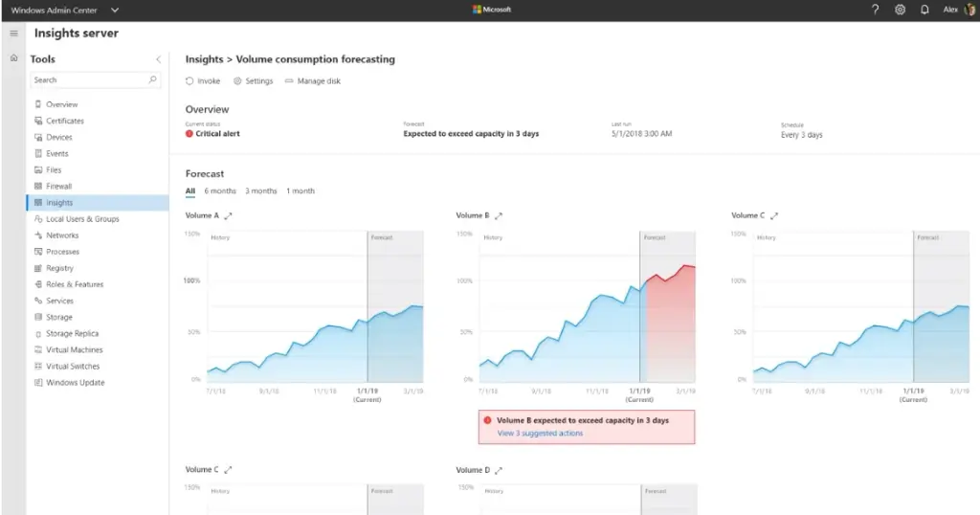Click the Services icon
Image resolution: width=980 pixels, height=515 pixels.
[x=38, y=301]
